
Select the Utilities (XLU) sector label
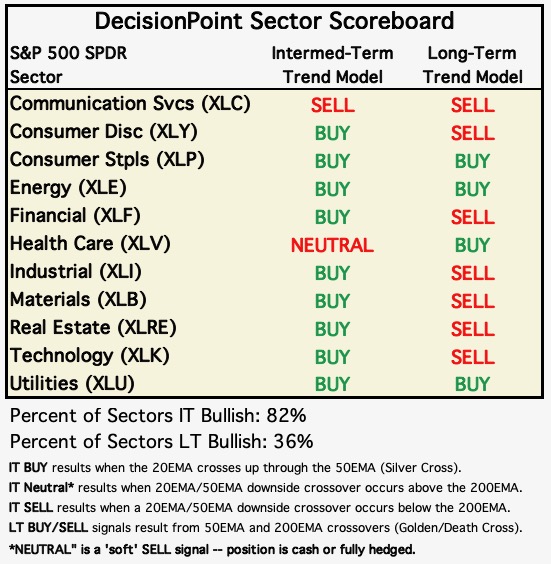tap(72, 384)
